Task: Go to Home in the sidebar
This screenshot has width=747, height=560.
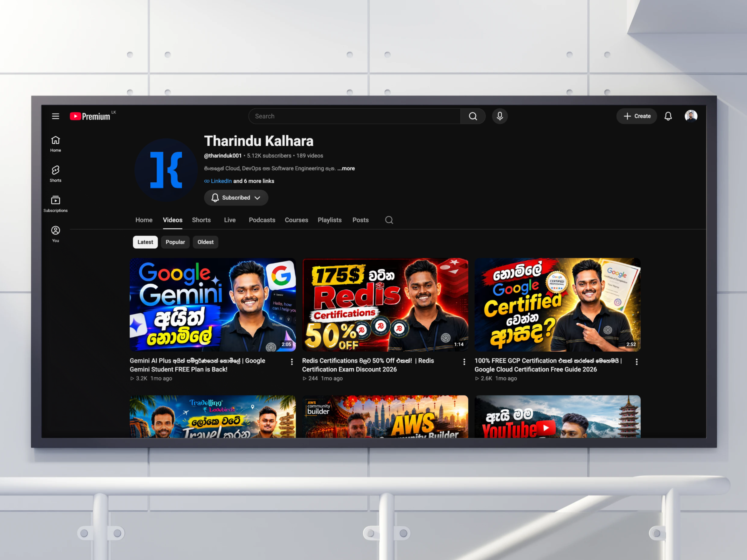Action: (x=56, y=144)
